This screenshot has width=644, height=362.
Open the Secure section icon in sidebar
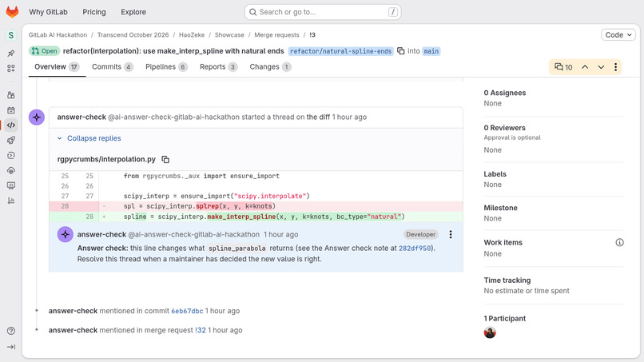click(x=11, y=155)
